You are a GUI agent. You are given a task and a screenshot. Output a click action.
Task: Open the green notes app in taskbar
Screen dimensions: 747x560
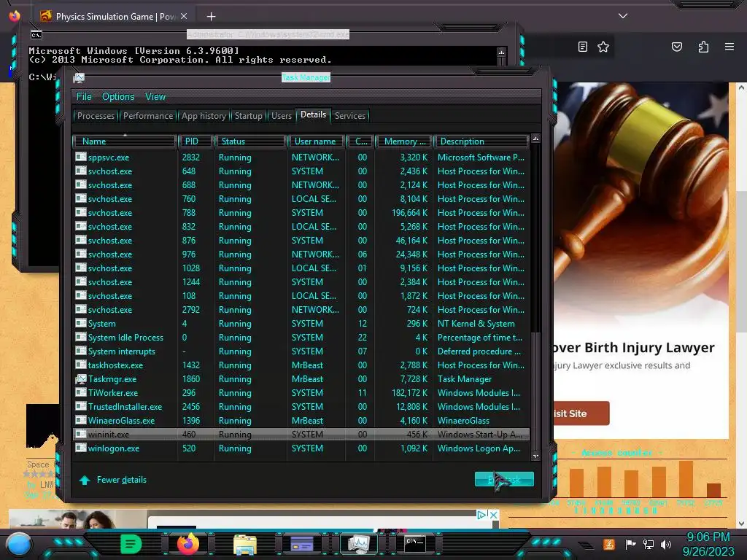[131, 544]
